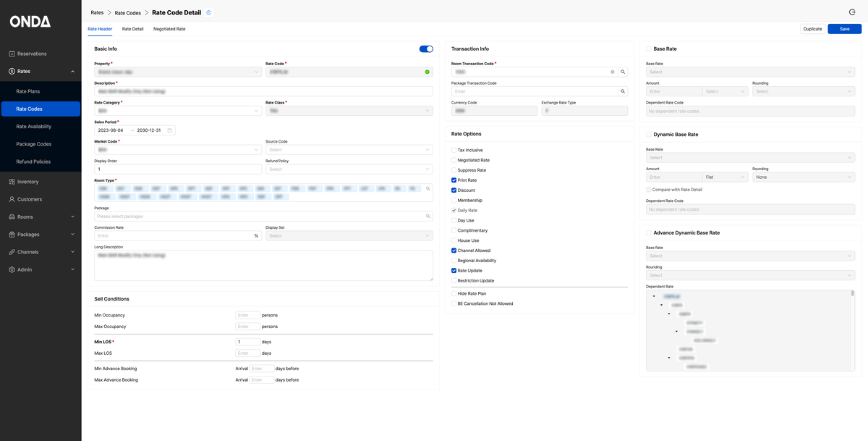This screenshot has width=868, height=441.
Task: Click the Min Occupancy input field
Action: (248, 316)
